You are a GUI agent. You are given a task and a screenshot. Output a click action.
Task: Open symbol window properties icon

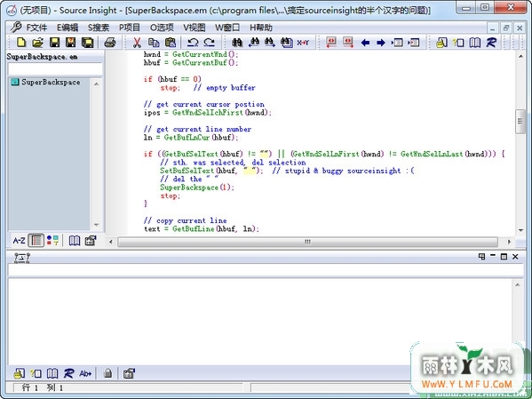[x=91, y=241]
